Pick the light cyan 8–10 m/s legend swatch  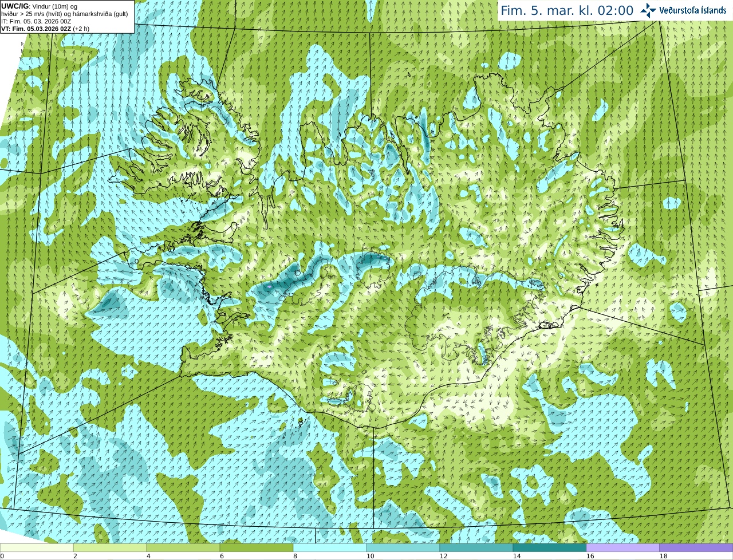click(330, 547)
